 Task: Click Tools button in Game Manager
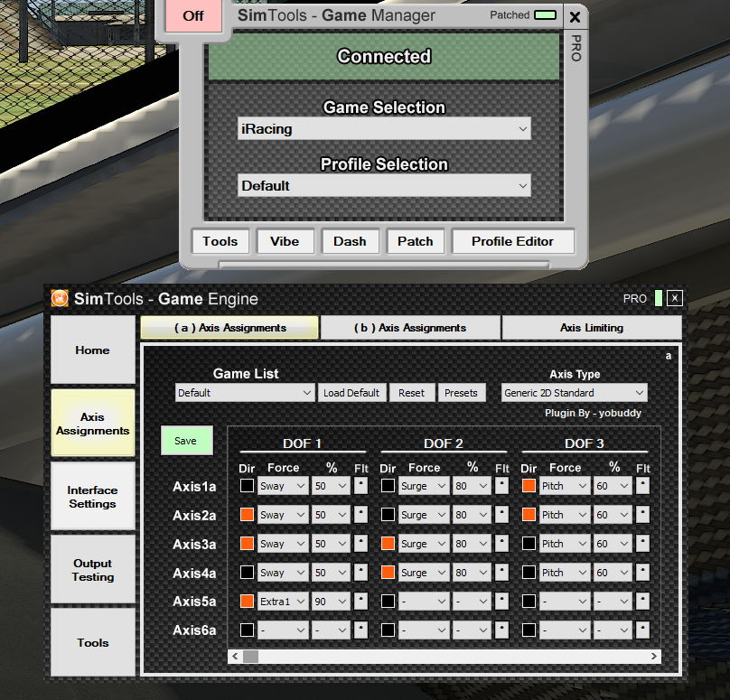tap(220, 241)
